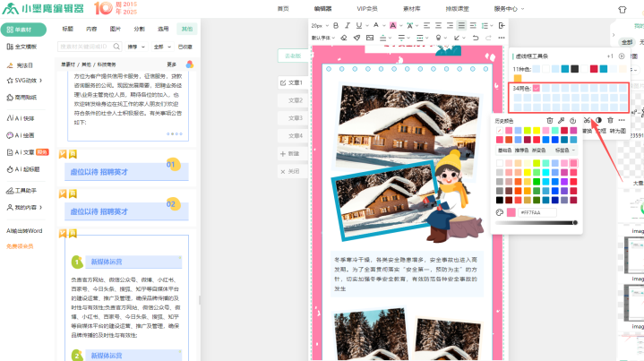Switch to the 图片 tab
Image resolution: width=644 pixels, height=361 pixels.
click(115, 29)
